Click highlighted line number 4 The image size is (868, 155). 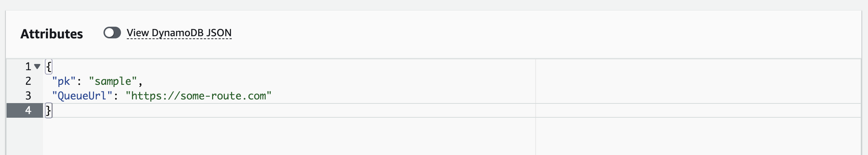pos(28,110)
